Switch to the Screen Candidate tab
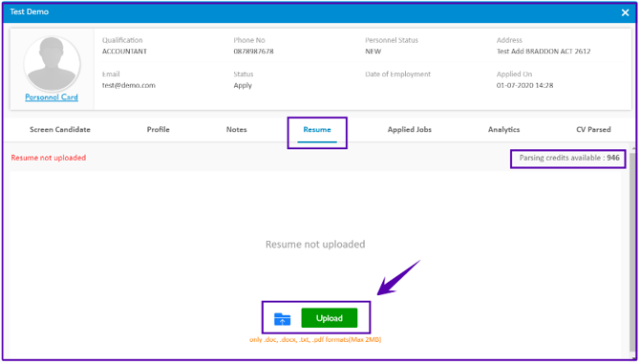The image size is (640, 364). pyautogui.click(x=60, y=129)
